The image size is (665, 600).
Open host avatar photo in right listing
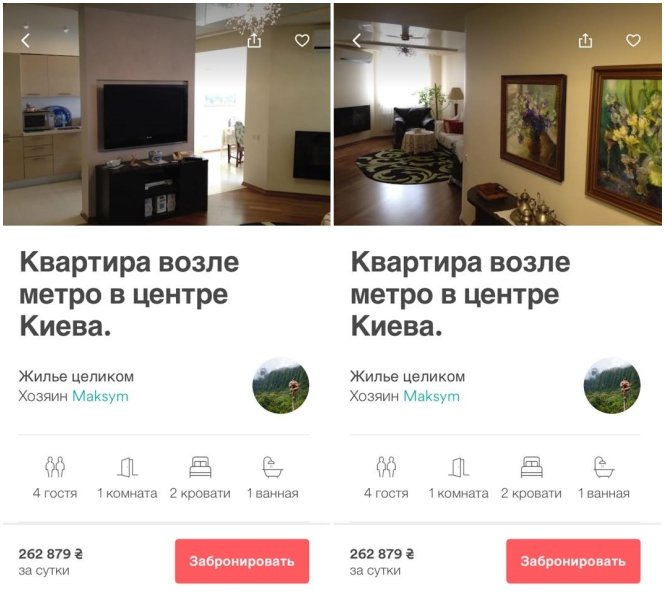612,385
